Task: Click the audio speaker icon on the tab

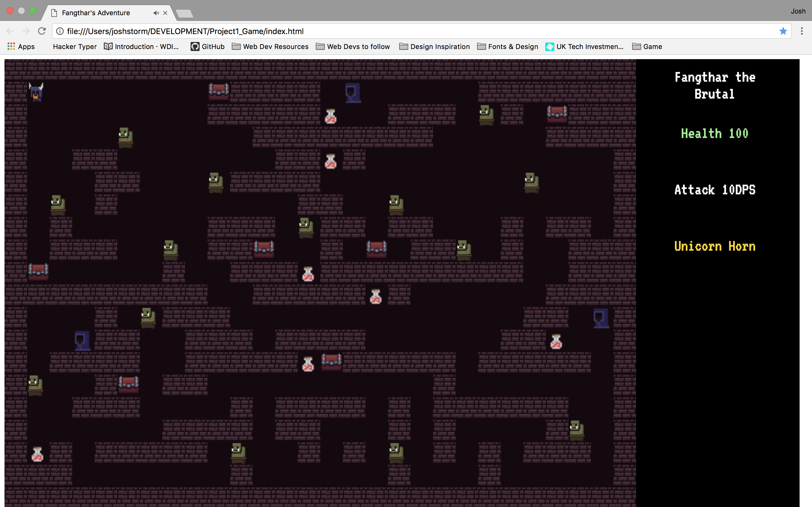Action: click(x=156, y=13)
